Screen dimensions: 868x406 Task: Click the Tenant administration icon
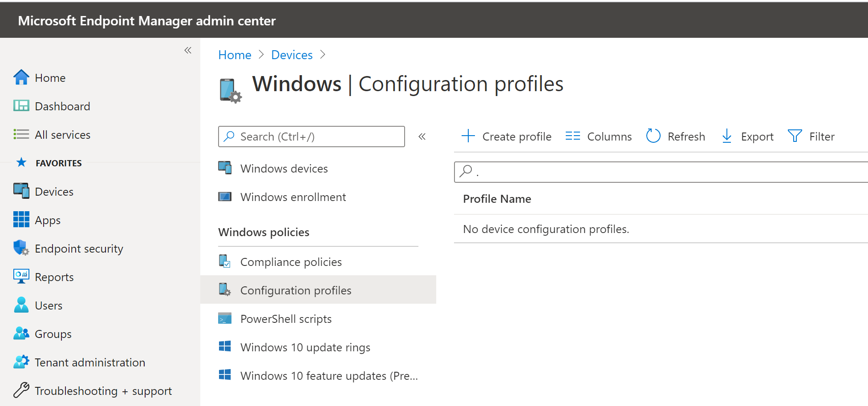21,362
